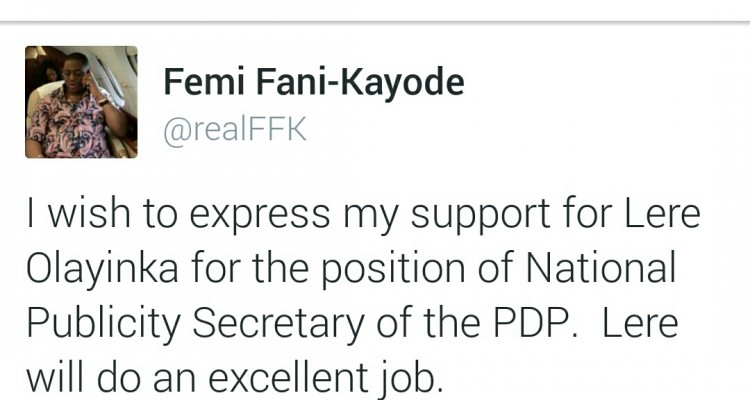Click the word 'support' in the tweet
Image resolution: width=750 pixels, height=400 pixels.
click(x=480, y=216)
